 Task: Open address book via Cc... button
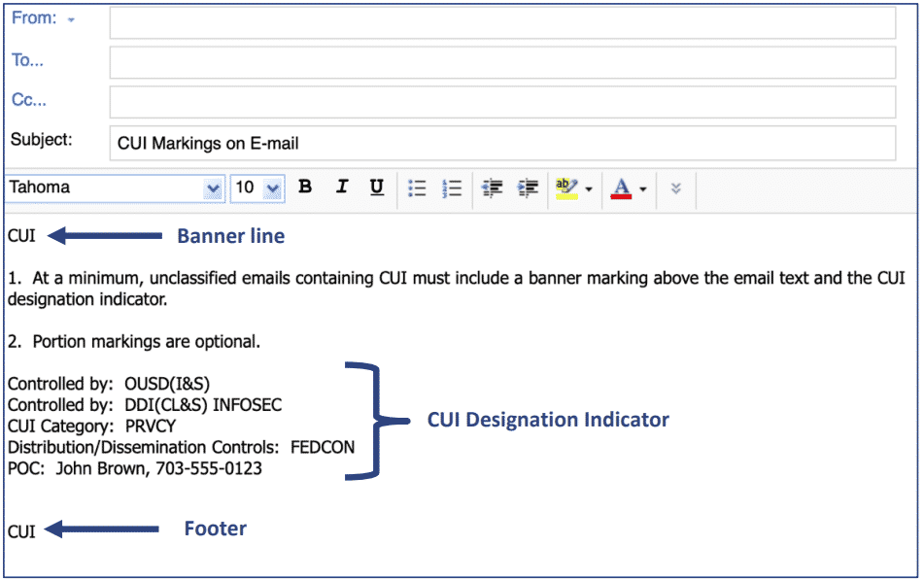[x=29, y=100]
